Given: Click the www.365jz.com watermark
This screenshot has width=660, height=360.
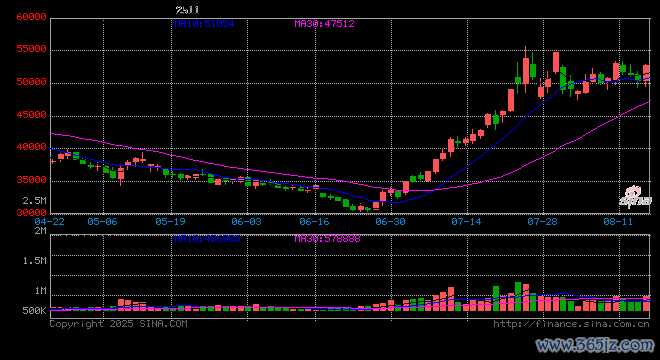Looking at the screenshot, I should pos(595,345).
